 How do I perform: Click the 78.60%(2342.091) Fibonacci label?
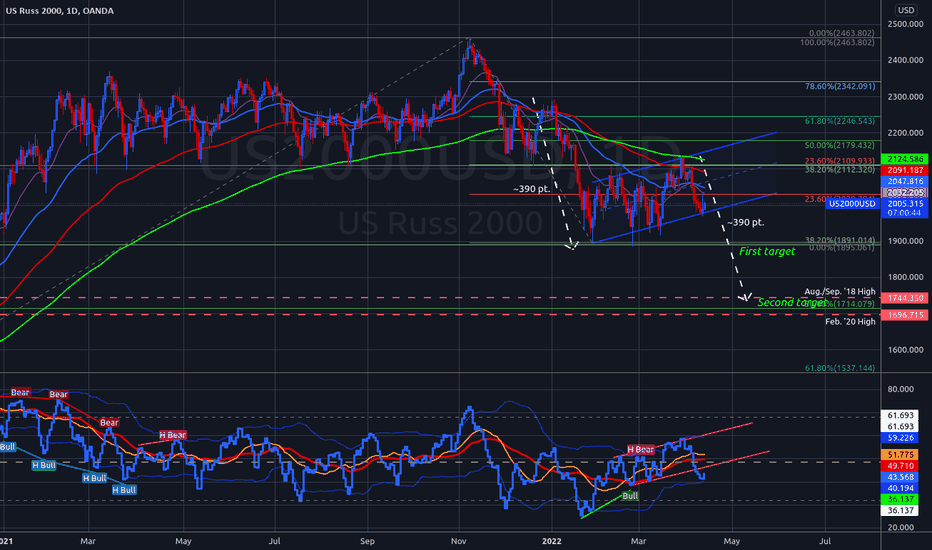click(840, 86)
